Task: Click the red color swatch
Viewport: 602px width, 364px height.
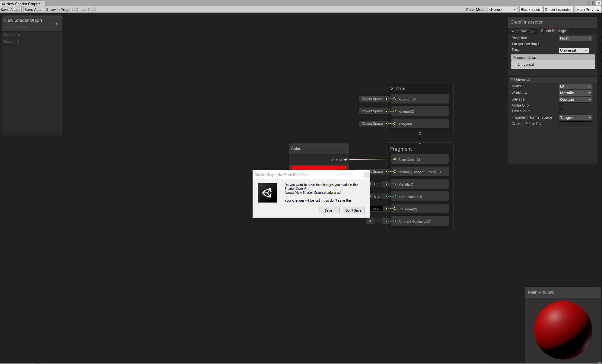Action: [x=319, y=168]
